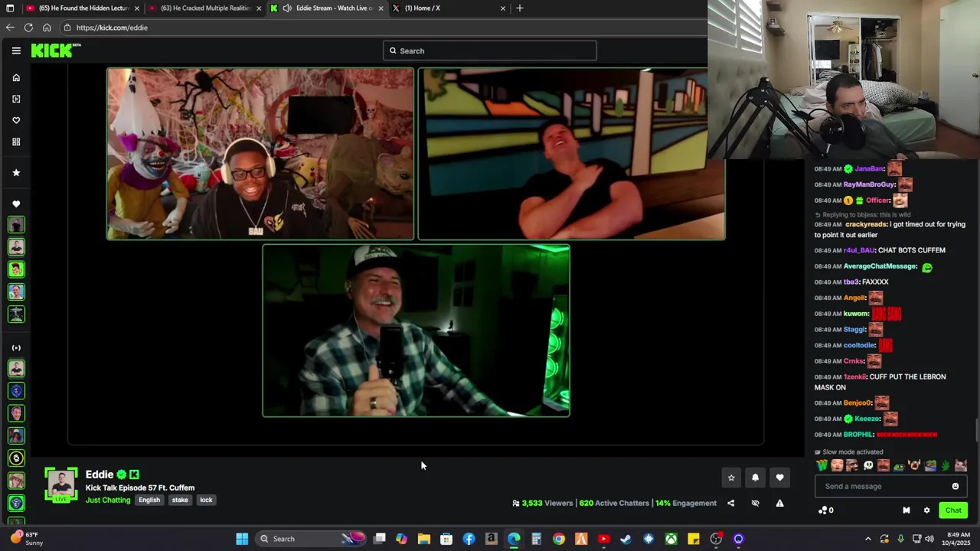Click the Windows taskbar Search box
Viewport: 980px width, 551px height.
pyautogui.click(x=312, y=539)
